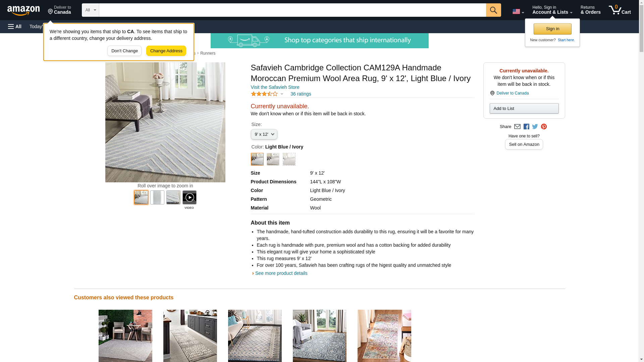Select the second color swatch option
The image size is (644, 362).
273,159
